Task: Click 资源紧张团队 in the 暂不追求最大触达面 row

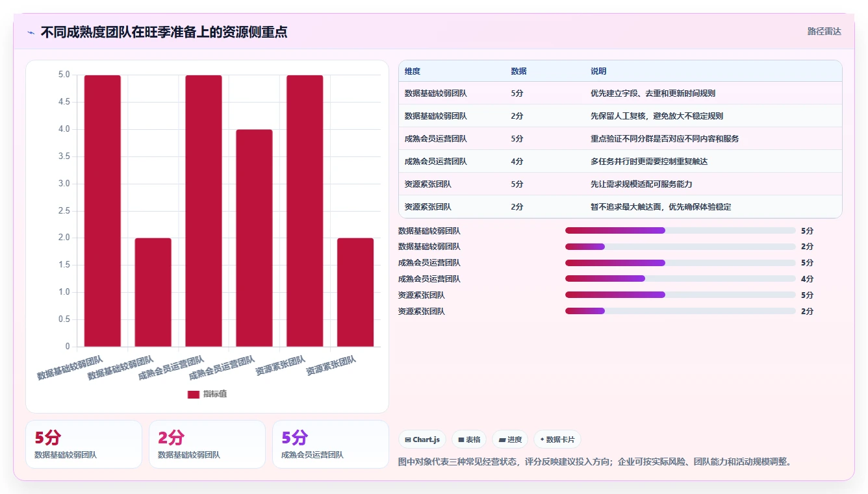Action: point(428,207)
